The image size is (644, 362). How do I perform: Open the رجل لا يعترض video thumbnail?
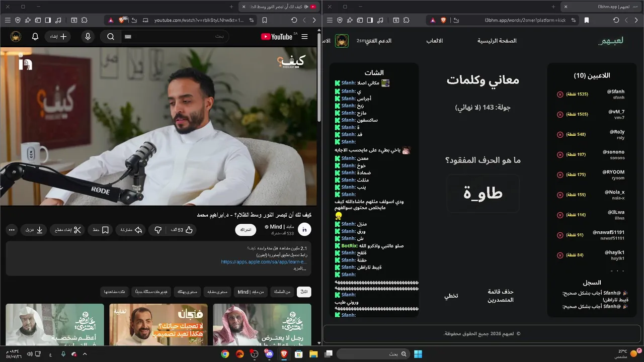[262, 324]
